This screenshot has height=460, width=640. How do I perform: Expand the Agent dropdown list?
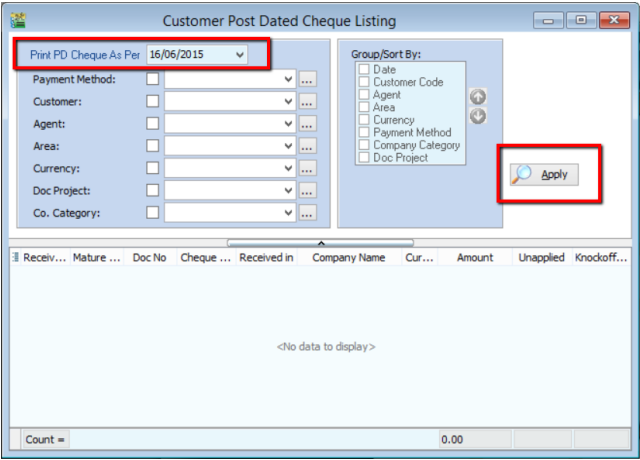(x=289, y=123)
